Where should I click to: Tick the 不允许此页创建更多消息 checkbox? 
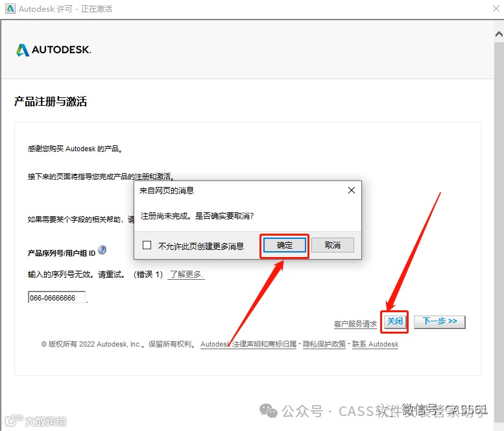pyautogui.click(x=147, y=245)
